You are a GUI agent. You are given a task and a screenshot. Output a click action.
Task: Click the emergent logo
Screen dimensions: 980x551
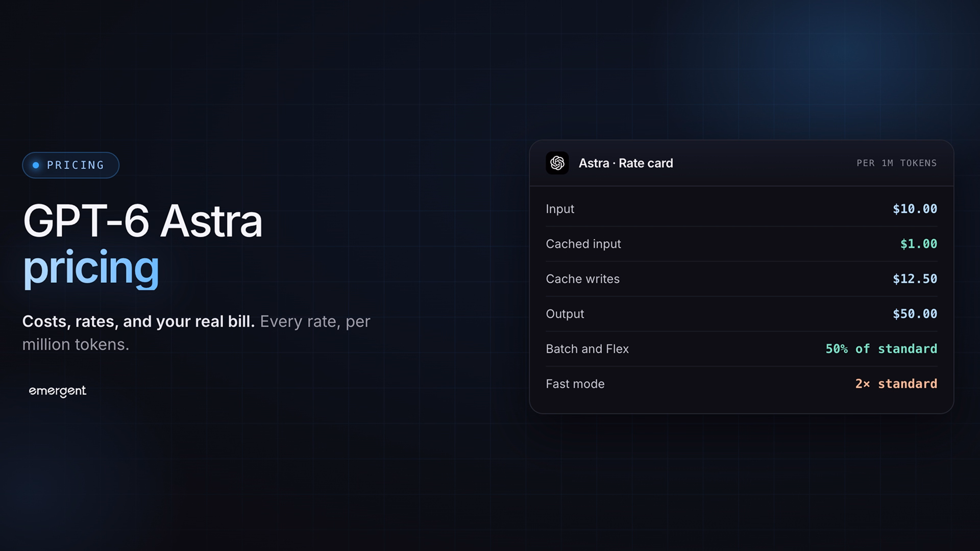pyautogui.click(x=57, y=391)
